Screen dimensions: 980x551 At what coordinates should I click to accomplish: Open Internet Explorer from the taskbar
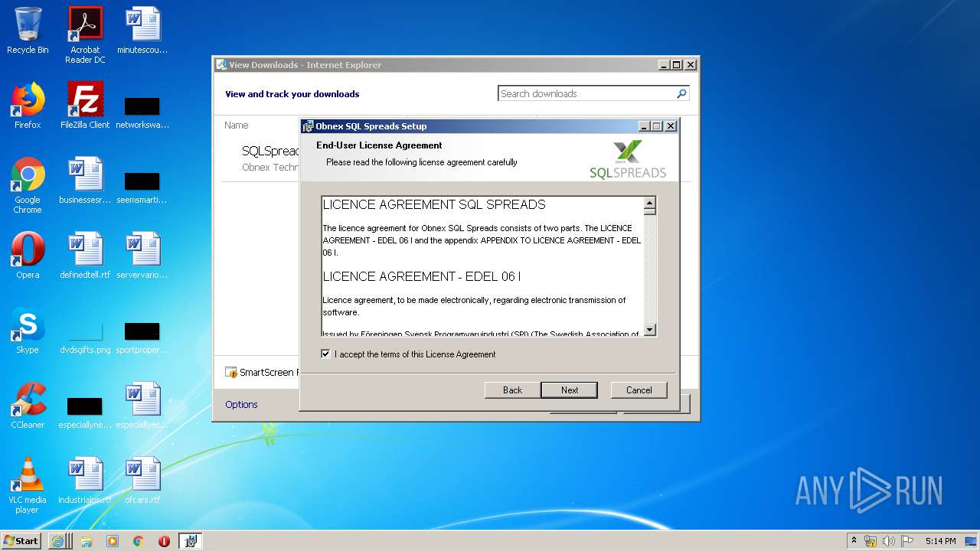58,541
